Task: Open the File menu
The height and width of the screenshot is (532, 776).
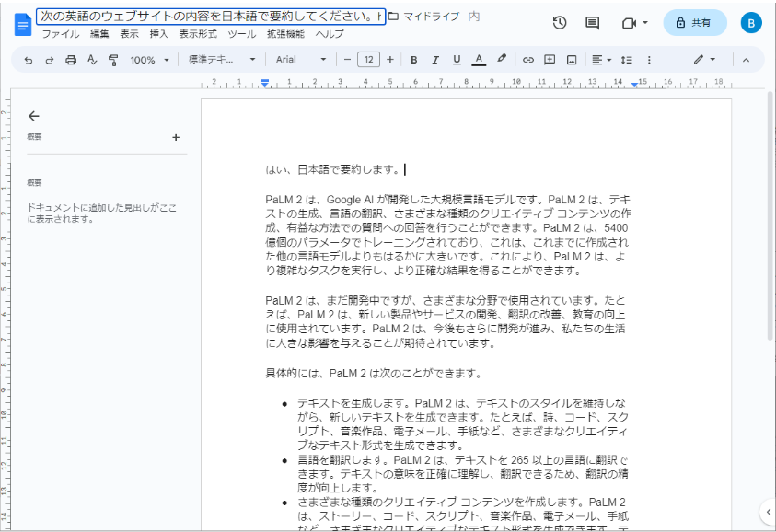Action: coord(61,34)
